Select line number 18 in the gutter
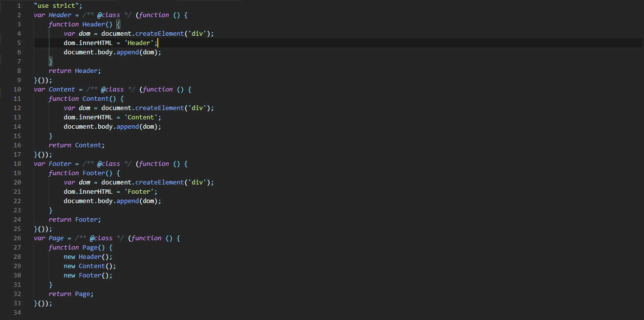Viewport: 644px width, 320px height. point(17,163)
